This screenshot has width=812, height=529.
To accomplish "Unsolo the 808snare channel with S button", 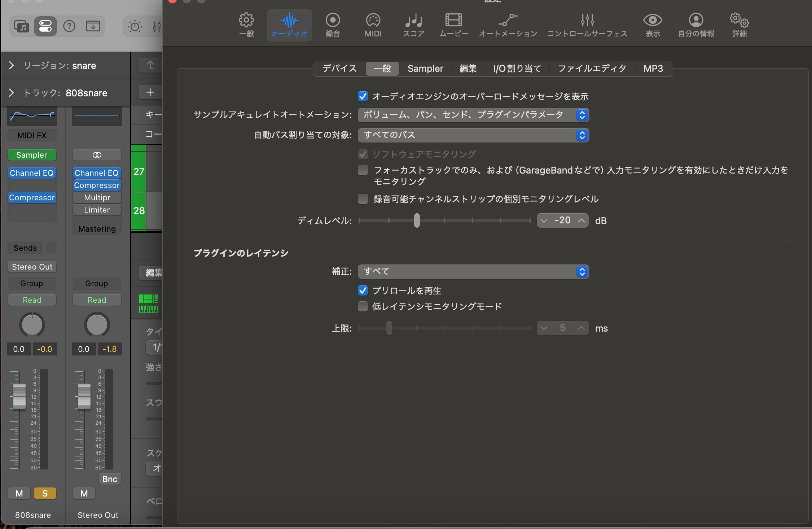I will 45,493.
